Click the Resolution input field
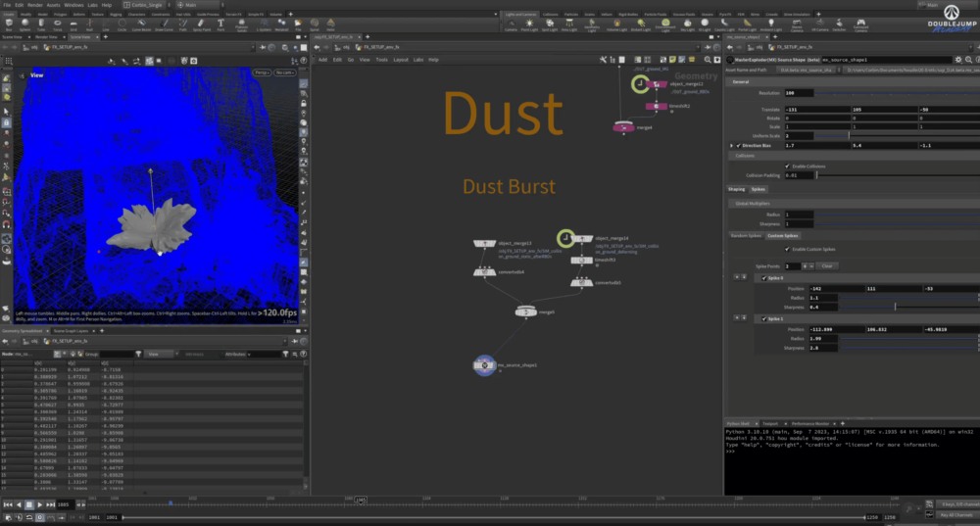980x526 pixels. coord(799,93)
